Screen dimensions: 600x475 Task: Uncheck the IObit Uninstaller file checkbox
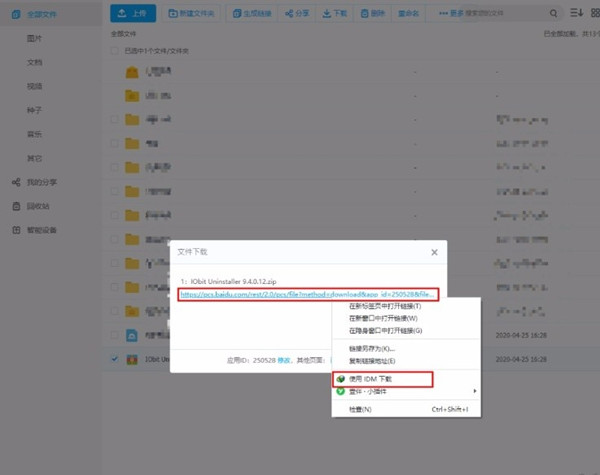click(116, 358)
